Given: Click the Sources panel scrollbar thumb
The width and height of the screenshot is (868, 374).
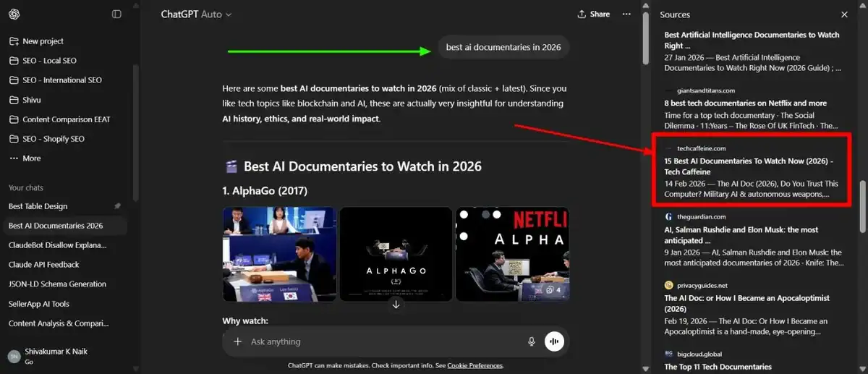Looking at the screenshot, I should coord(862,207).
